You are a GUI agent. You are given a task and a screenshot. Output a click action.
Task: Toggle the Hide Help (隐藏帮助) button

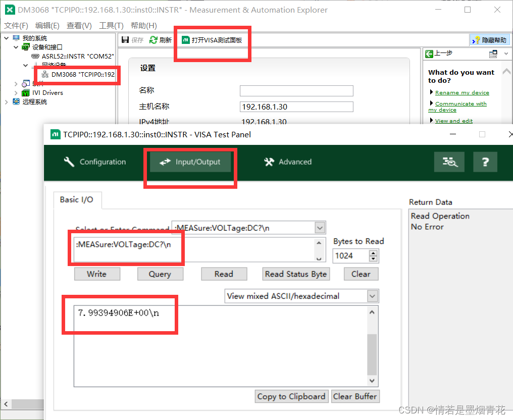[x=489, y=40]
